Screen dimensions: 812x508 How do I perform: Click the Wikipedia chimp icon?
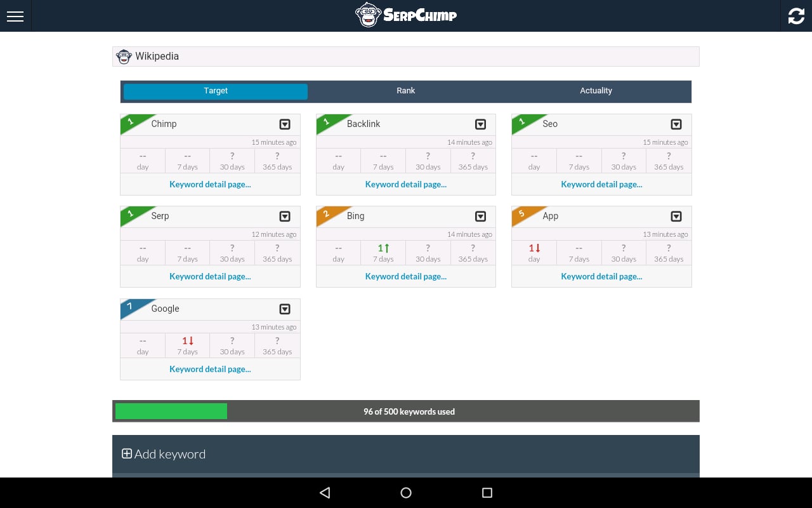click(124, 57)
